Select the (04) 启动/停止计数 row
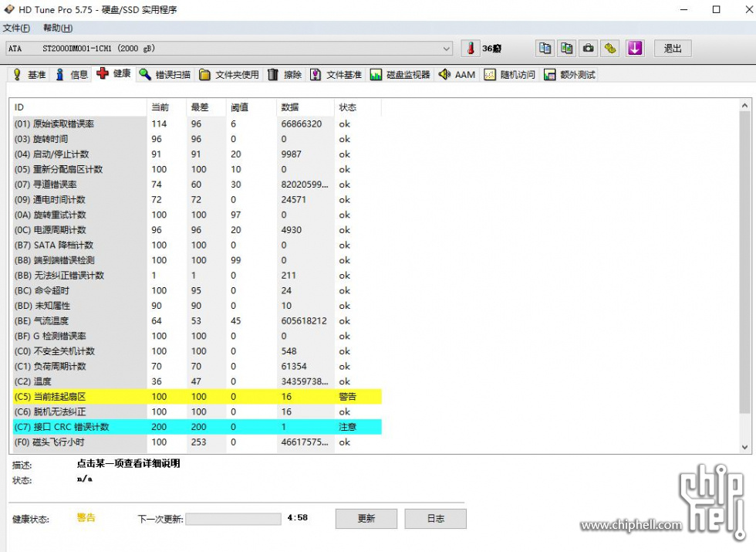Image resolution: width=756 pixels, height=552 pixels. (x=196, y=154)
